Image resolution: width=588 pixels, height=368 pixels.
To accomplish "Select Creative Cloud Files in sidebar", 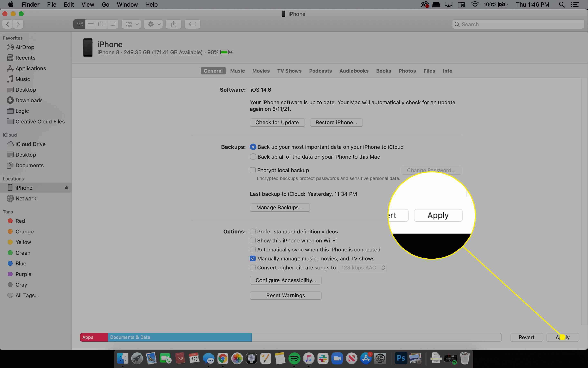I will pyautogui.click(x=36, y=121).
